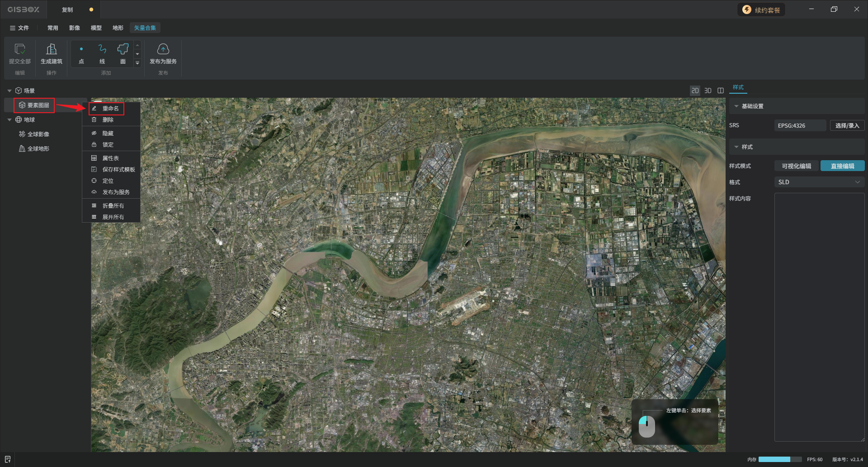Collapse the Earth (地球) tree node
The image size is (868, 467).
click(x=9, y=120)
